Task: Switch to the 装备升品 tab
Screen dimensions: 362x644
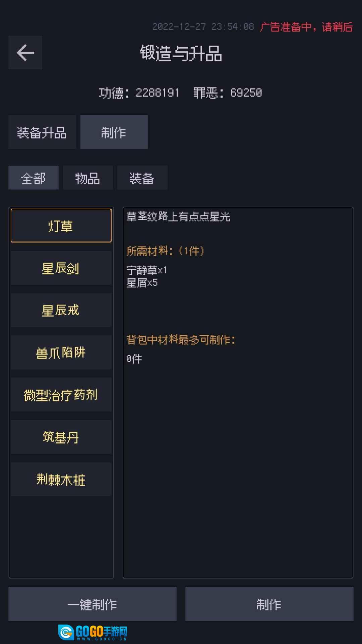Action: point(42,132)
